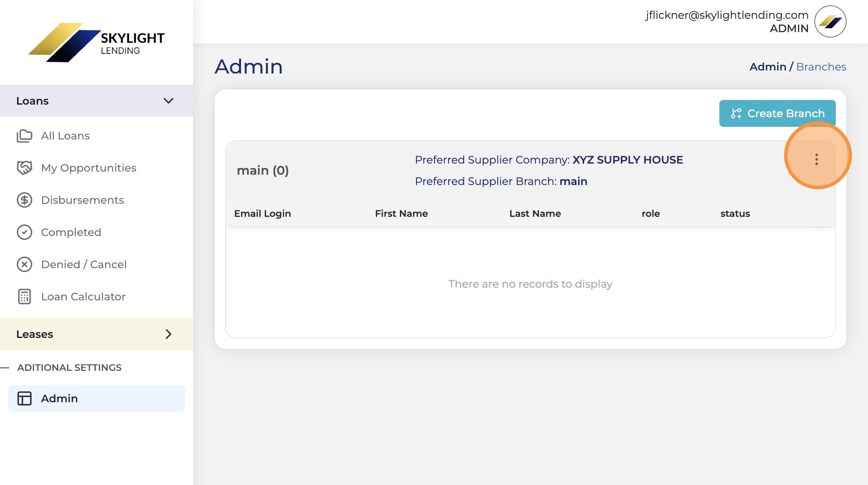This screenshot has width=868, height=485.
Task: Click the Admin layout icon in sidebar
Action: pyautogui.click(x=25, y=398)
